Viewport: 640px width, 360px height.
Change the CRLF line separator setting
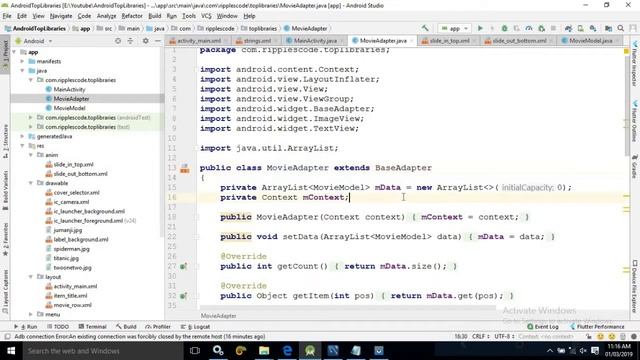click(480, 336)
